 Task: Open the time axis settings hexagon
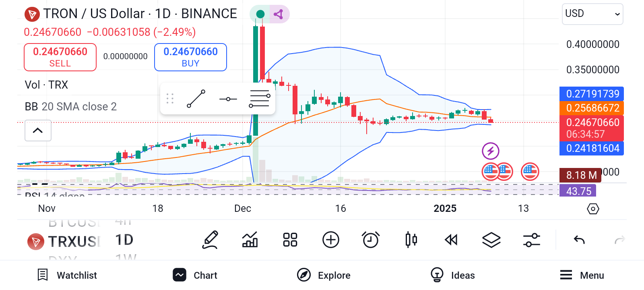click(x=593, y=209)
